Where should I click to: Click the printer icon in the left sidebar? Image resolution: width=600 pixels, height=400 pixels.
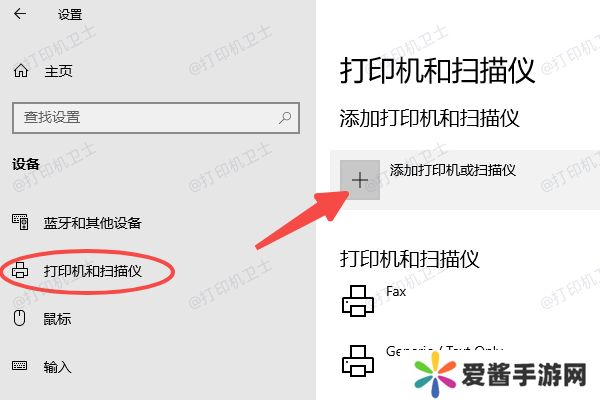20,270
